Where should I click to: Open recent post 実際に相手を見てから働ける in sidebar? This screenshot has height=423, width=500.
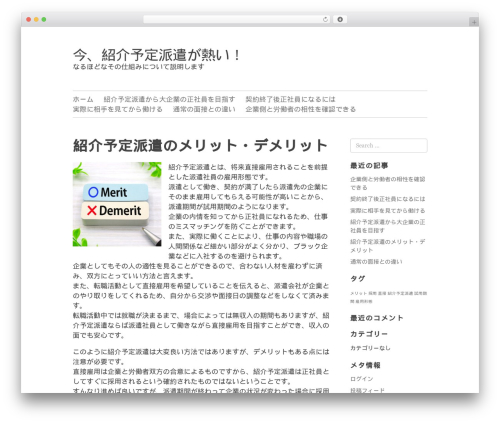point(388,211)
